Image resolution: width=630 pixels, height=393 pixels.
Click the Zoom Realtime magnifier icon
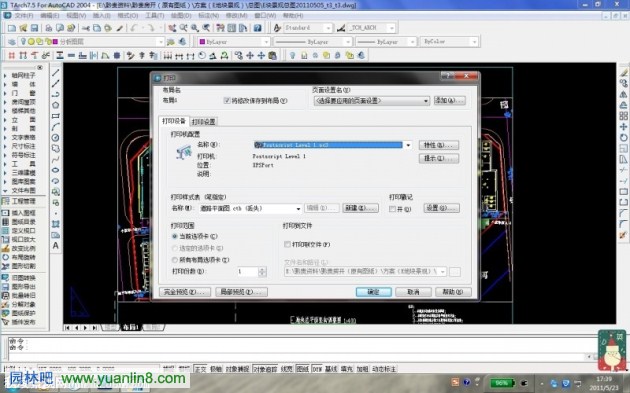click(x=184, y=28)
